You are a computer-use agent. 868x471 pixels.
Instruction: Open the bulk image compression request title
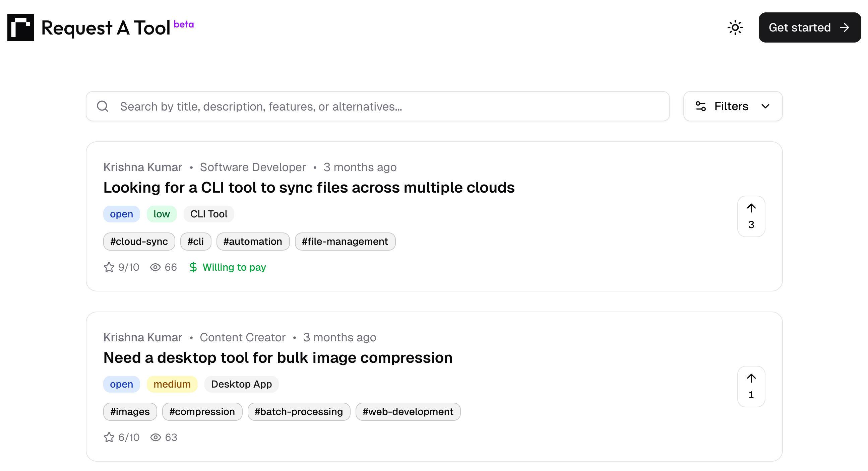click(x=277, y=358)
